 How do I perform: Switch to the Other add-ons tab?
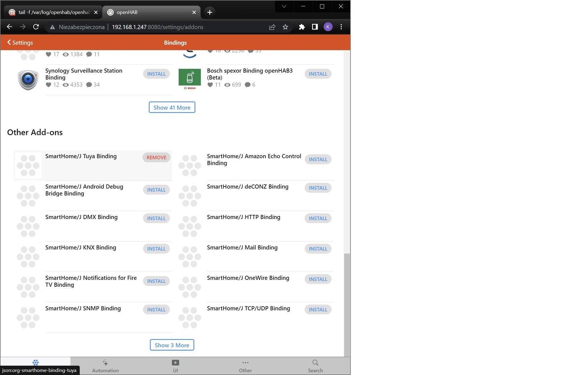tap(245, 366)
